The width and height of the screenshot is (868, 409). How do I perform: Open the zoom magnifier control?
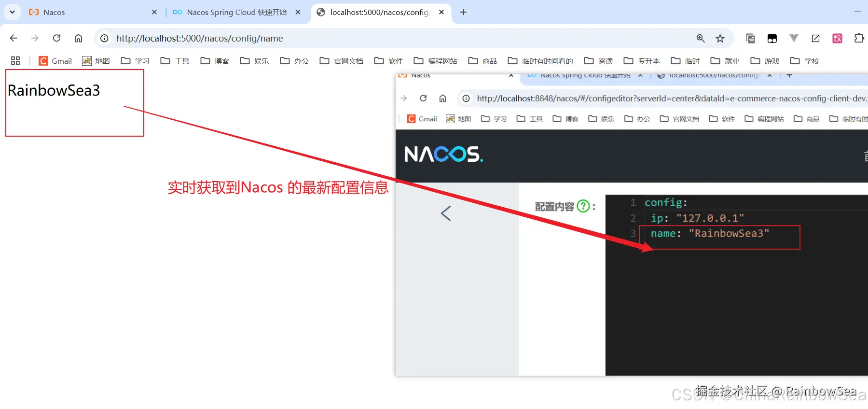(x=701, y=38)
